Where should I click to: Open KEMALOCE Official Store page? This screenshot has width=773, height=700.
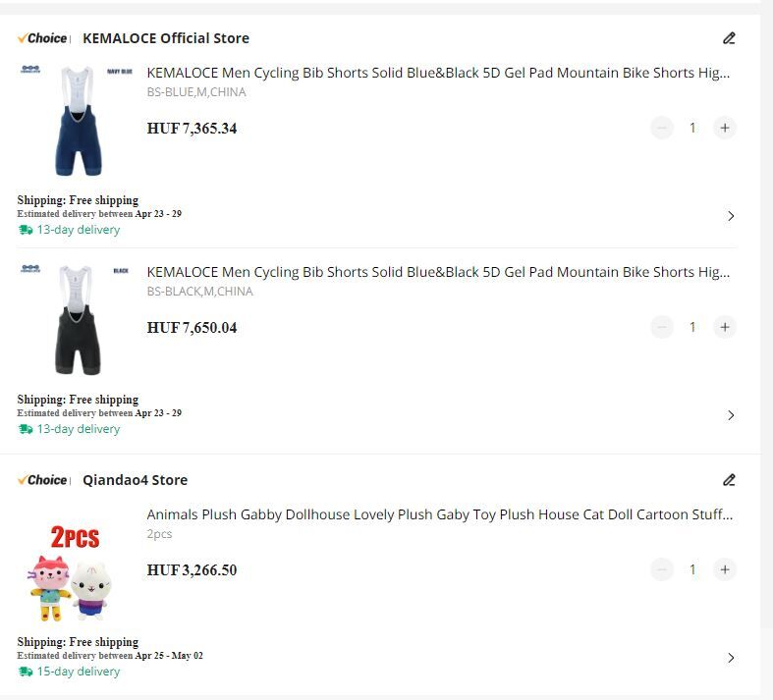click(x=166, y=38)
